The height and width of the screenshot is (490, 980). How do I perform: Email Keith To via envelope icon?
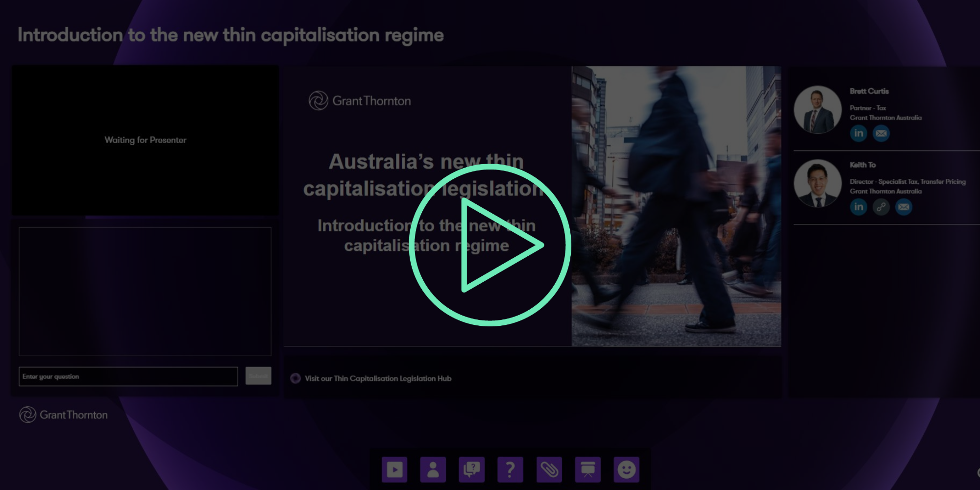[x=904, y=207]
